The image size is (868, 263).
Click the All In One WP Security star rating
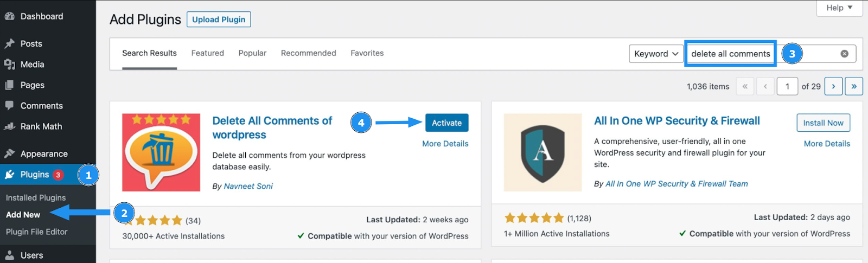click(534, 218)
